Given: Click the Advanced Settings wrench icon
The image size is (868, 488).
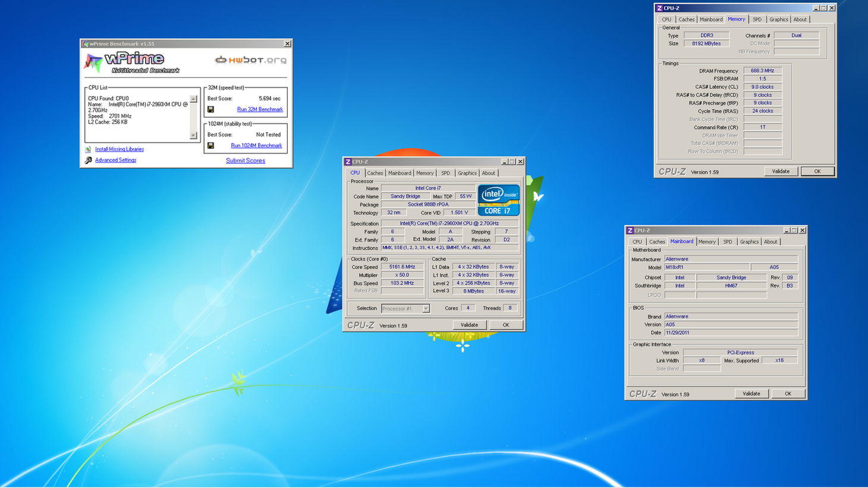Looking at the screenshot, I should 88,160.
